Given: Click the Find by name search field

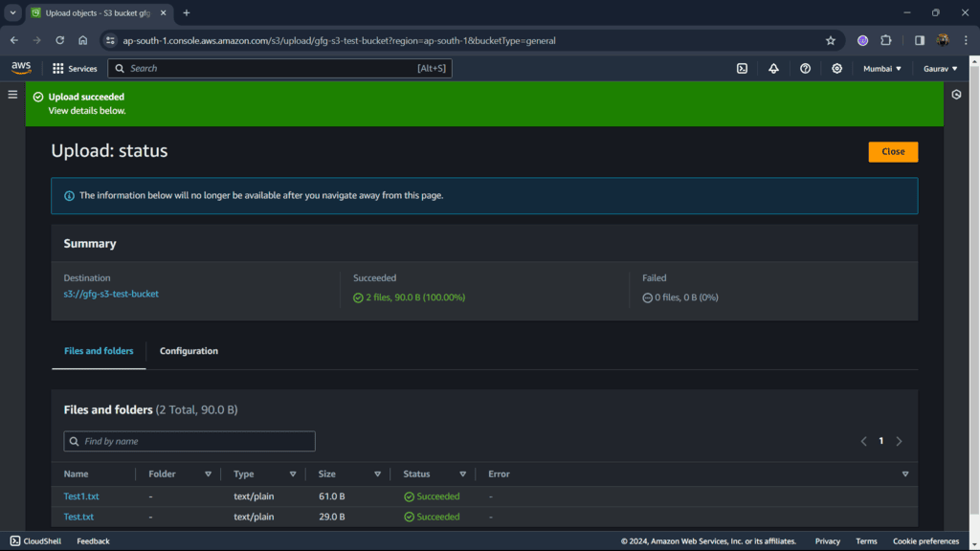Looking at the screenshot, I should pos(189,441).
